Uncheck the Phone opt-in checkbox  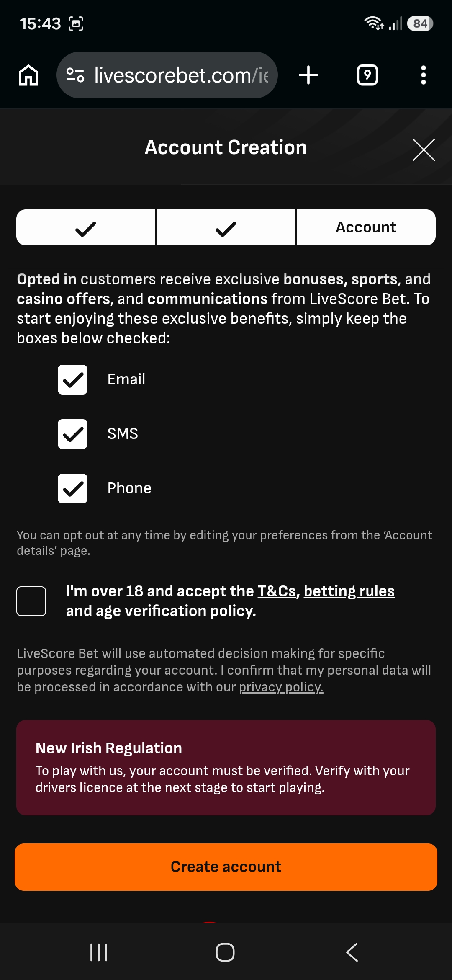72,488
